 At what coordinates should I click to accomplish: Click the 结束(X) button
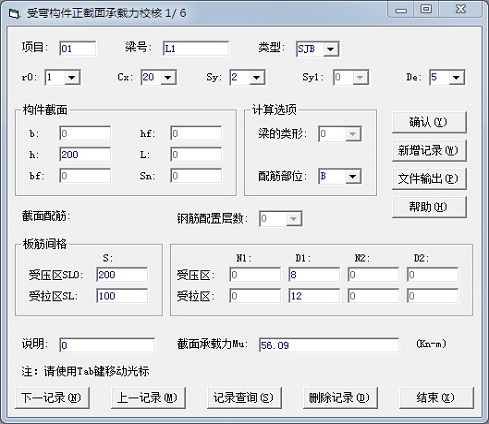[x=436, y=398]
